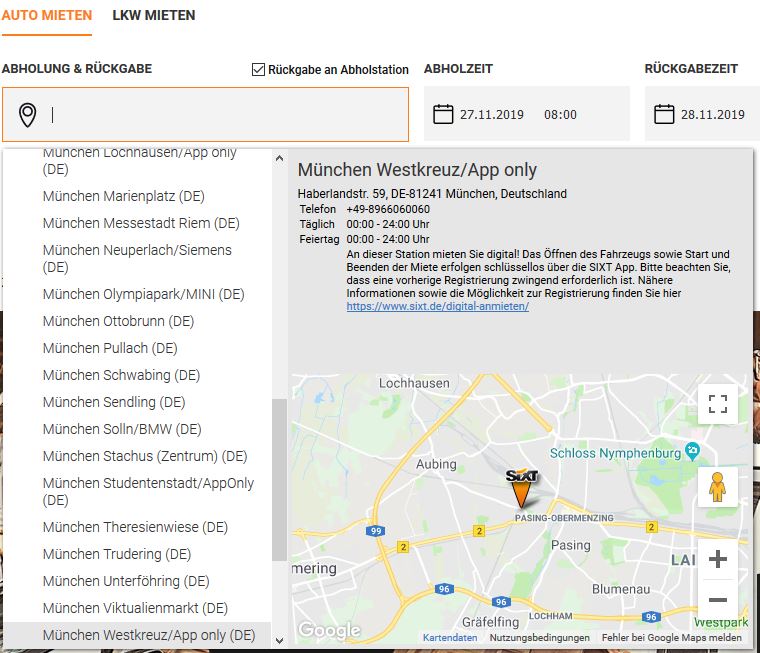Click the station phone number +49-8966060060

pos(388,209)
